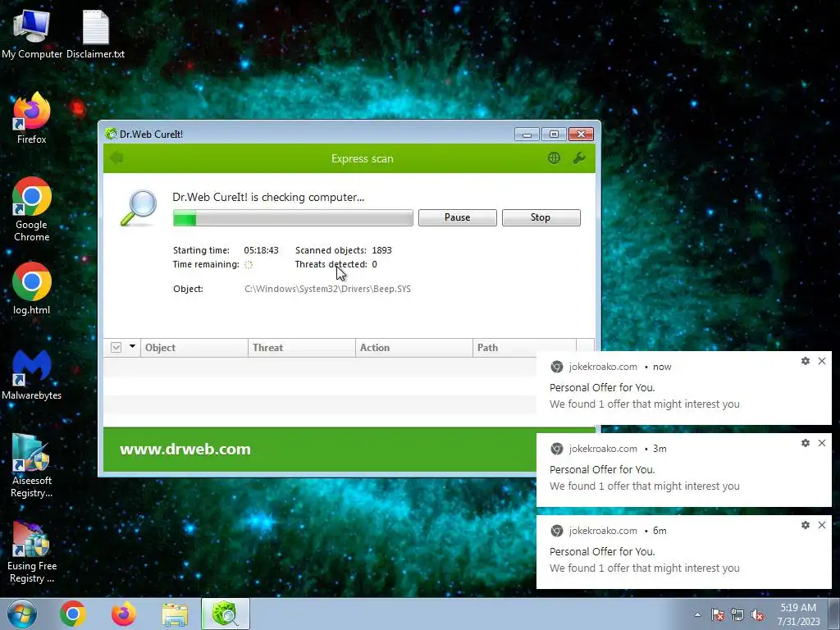Image resolution: width=840 pixels, height=630 pixels.
Task: Click the muted volume tray icon
Action: click(x=757, y=614)
